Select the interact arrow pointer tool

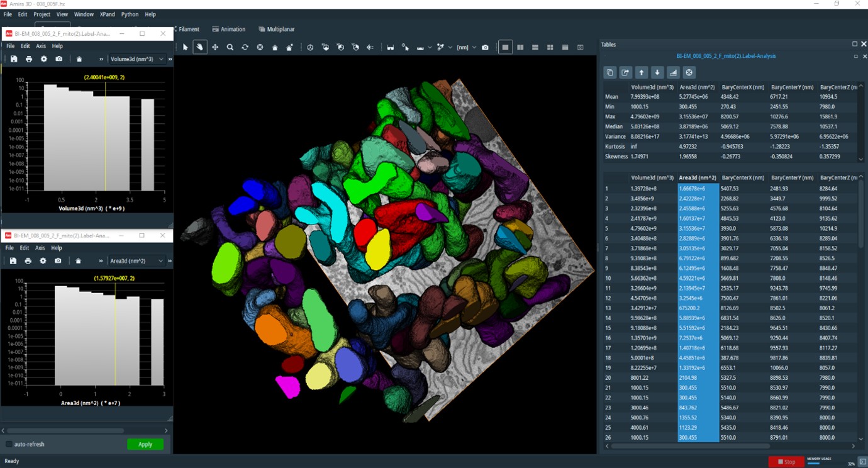coord(185,47)
